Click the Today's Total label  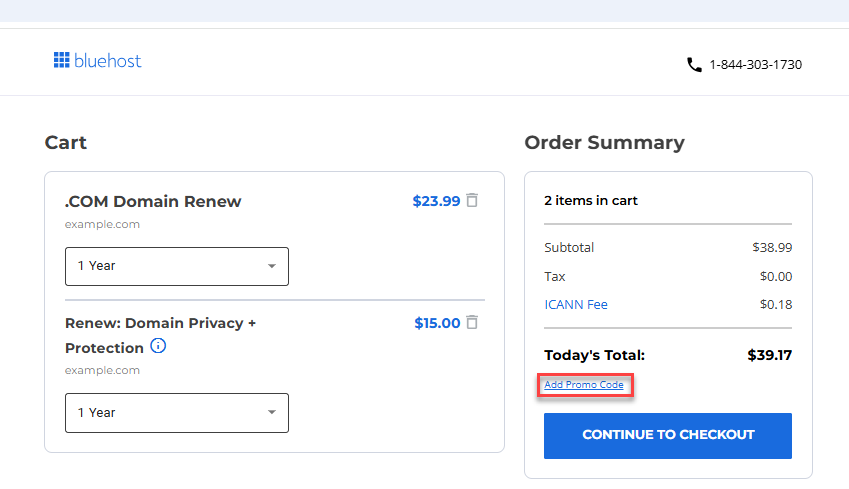point(595,355)
